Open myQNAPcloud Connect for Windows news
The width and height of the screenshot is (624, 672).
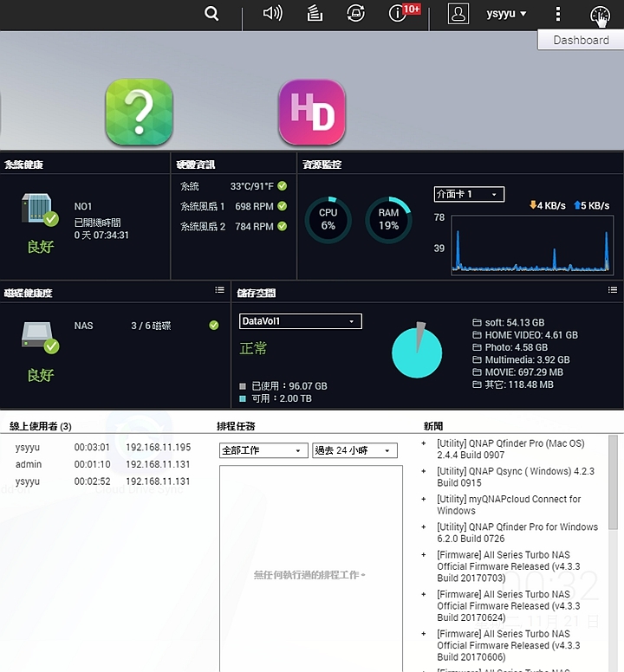pyautogui.click(x=509, y=504)
